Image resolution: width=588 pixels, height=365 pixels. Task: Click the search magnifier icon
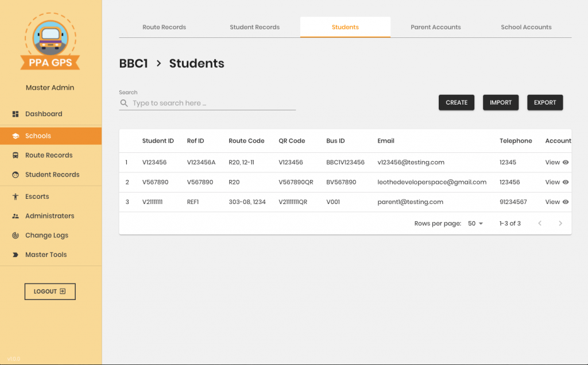coord(124,103)
